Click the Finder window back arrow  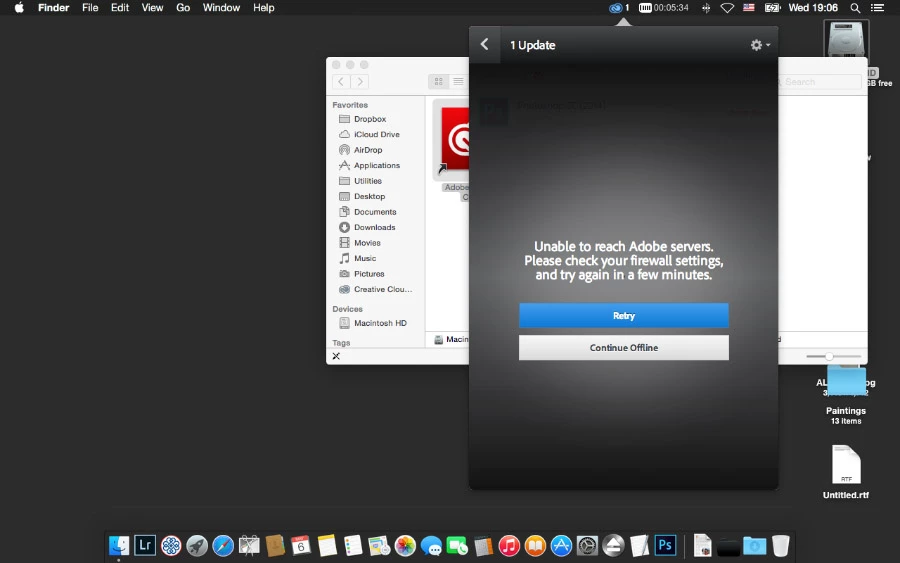[x=341, y=81]
